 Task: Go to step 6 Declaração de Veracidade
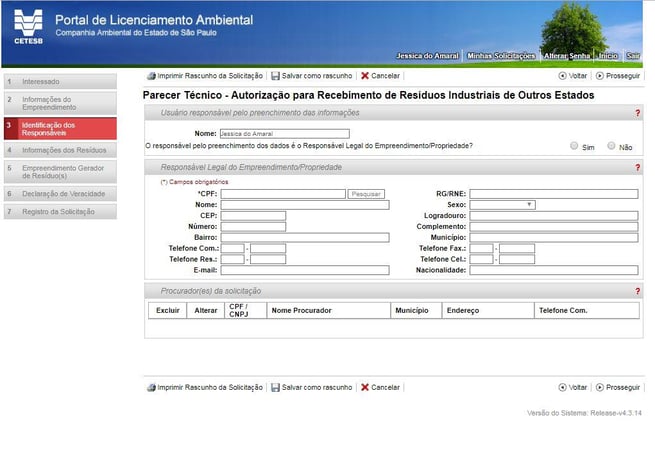click(x=60, y=194)
